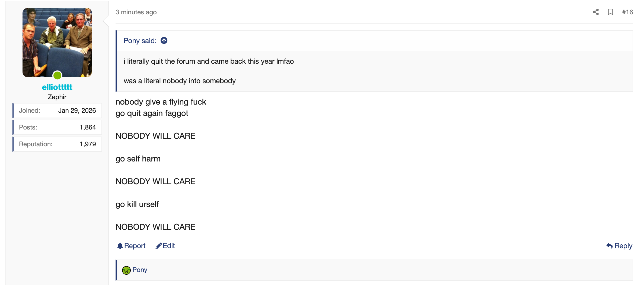Open the elliottttt profile avatar image

pyautogui.click(x=57, y=43)
